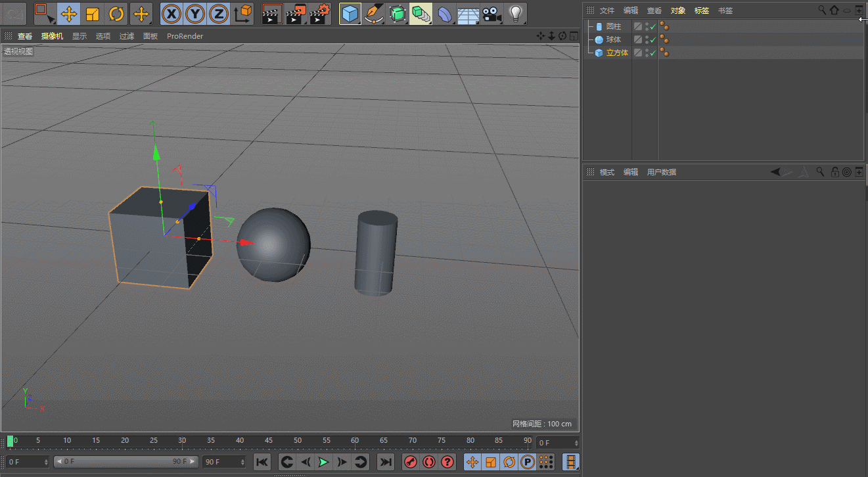Open the 摄像机 menu in viewport
This screenshot has height=477, width=868.
pos(52,36)
